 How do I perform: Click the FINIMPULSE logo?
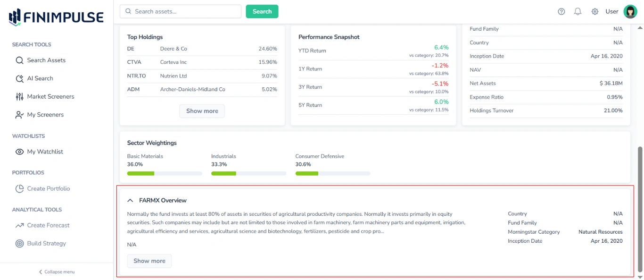coord(55,16)
